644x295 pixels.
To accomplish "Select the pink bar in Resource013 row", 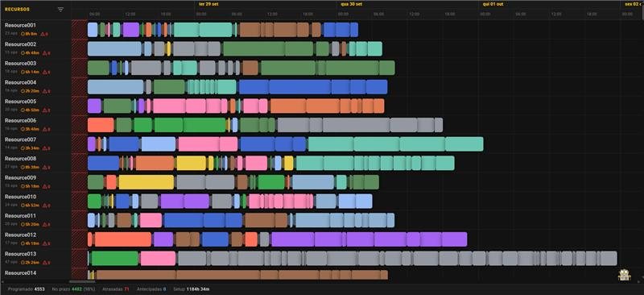I will 158,259.
